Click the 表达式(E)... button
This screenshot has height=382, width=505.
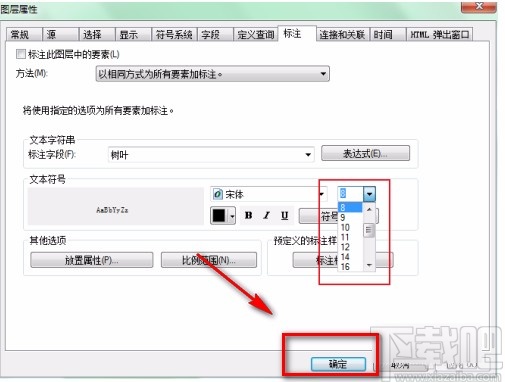click(x=365, y=153)
